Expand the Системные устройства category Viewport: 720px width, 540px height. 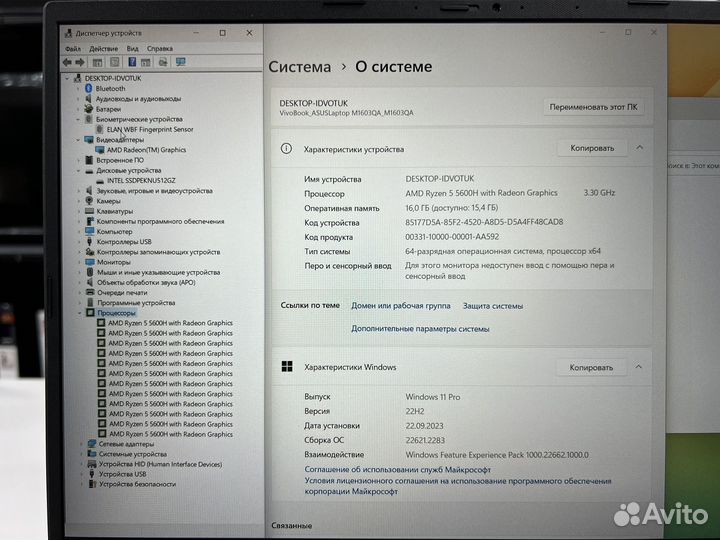click(x=82, y=454)
